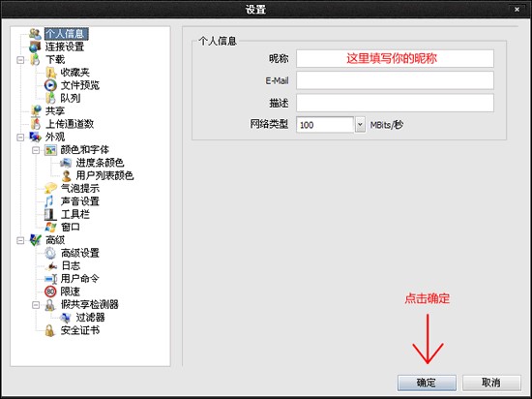Collapse the 外观 tree node
The width and height of the screenshot is (532, 399).
[20, 138]
